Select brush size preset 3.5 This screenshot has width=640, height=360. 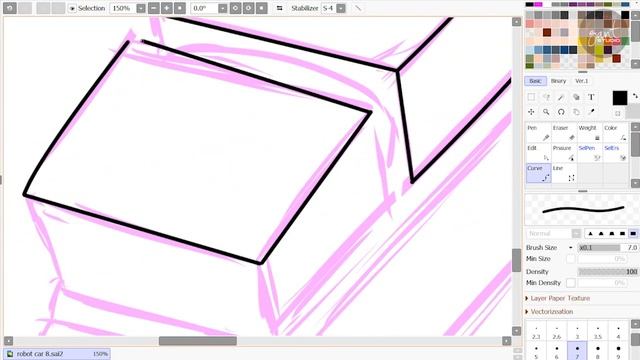pos(598,332)
